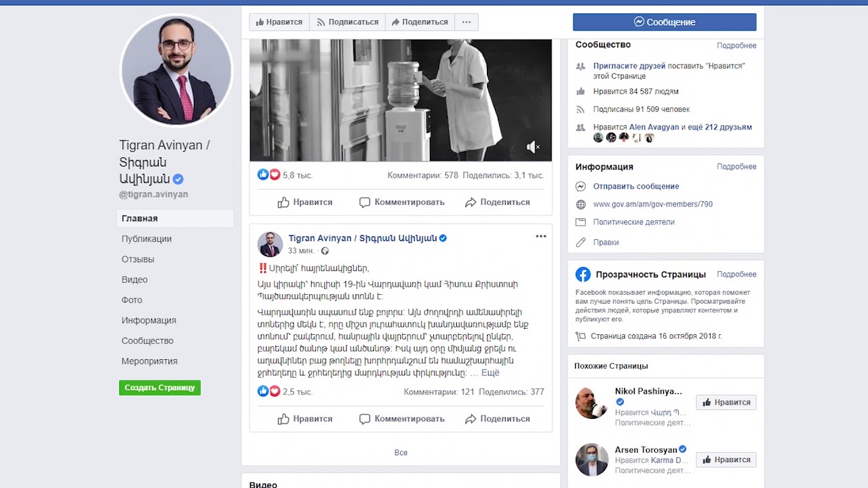Like the Nikol Pashinyan suggested page
The width and height of the screenshot is (868, 488).
726,402
